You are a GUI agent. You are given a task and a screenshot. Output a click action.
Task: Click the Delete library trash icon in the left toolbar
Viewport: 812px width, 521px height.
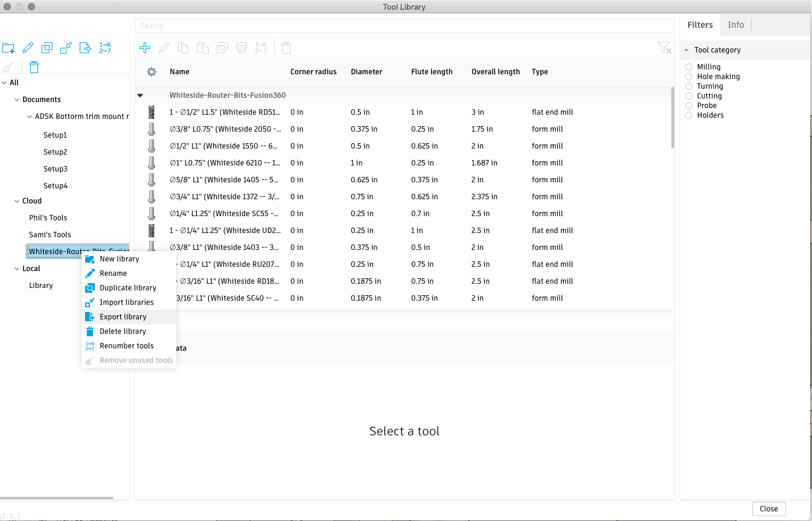tap(34, 67)
